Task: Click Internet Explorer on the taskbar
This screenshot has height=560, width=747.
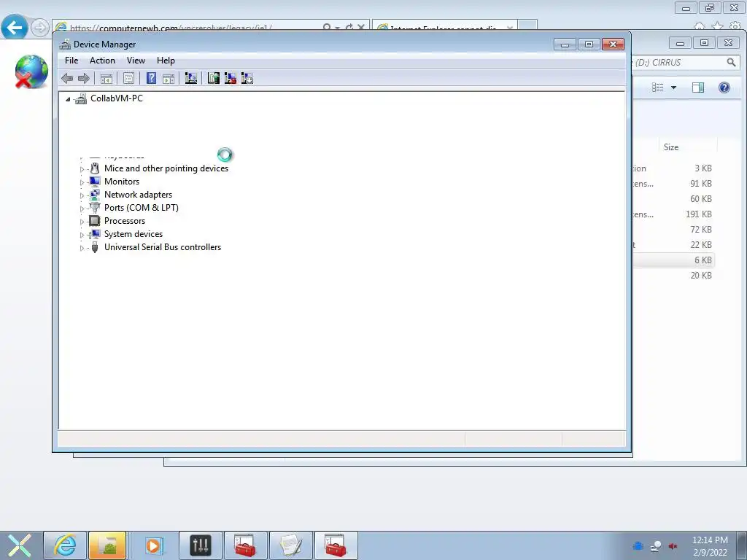Action: click(65, 545)
